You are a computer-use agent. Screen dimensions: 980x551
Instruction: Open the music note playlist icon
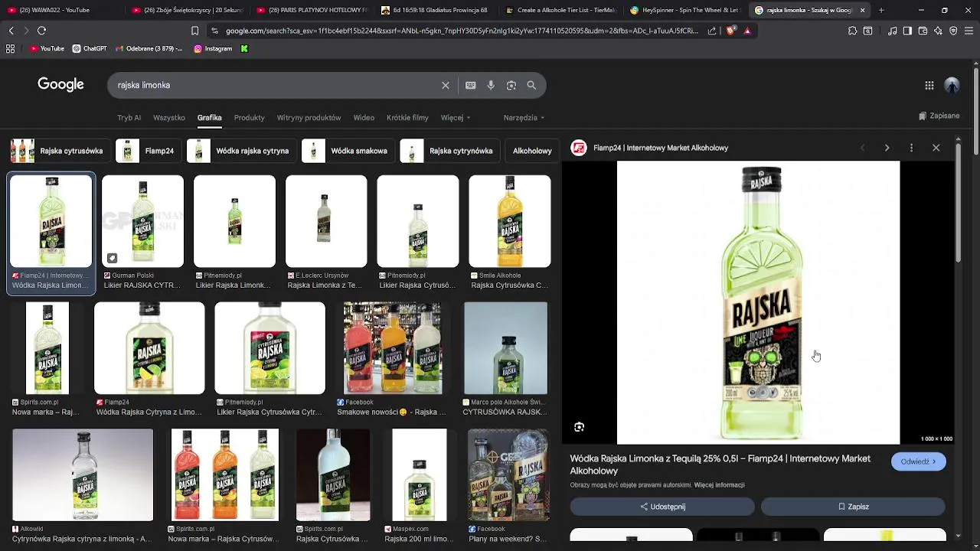pyautogui.click(x=892, y=31)
